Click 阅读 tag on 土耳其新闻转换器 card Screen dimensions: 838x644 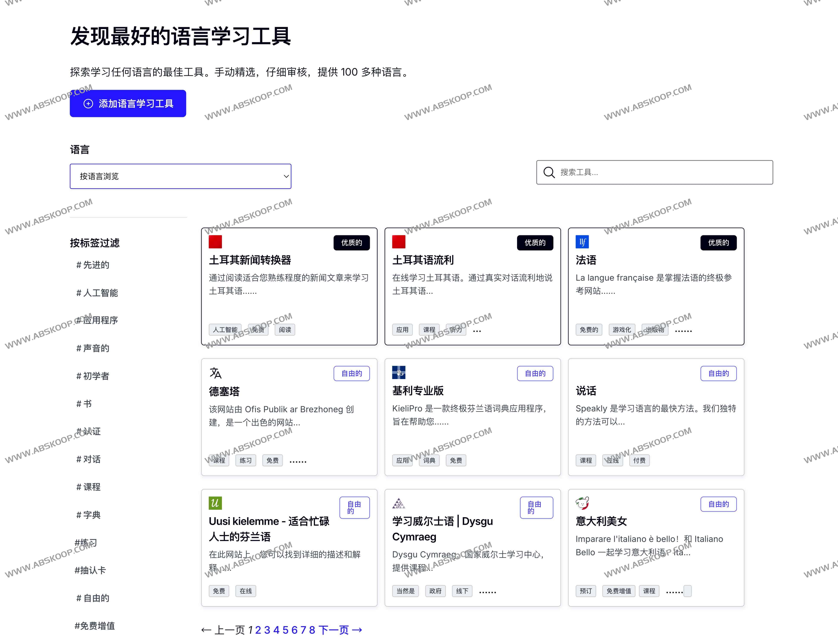(x=285, y=330)
